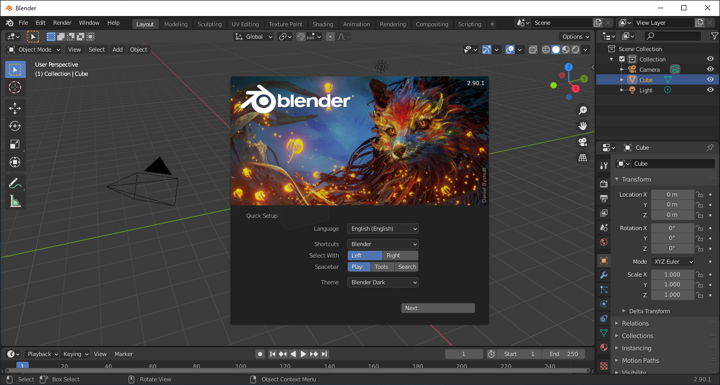The image size is (720, 385).
Task: Play the animation forward
Action: [x=303, y=354]
